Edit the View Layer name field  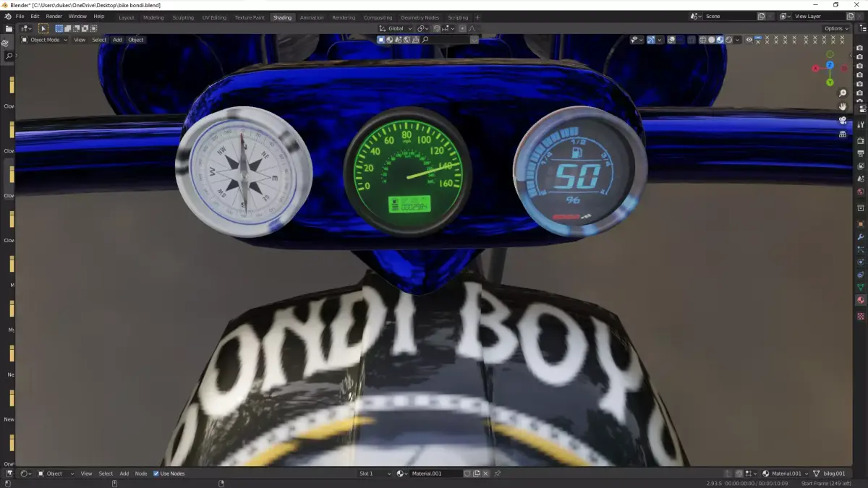[818, 16]
